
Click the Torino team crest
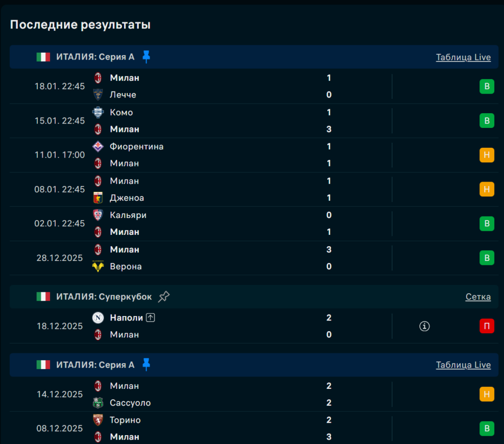[98, 420]
